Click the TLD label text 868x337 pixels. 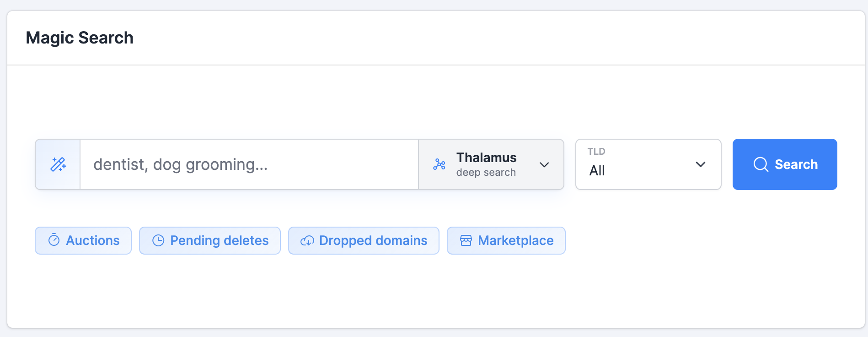[x=596, y=152]
